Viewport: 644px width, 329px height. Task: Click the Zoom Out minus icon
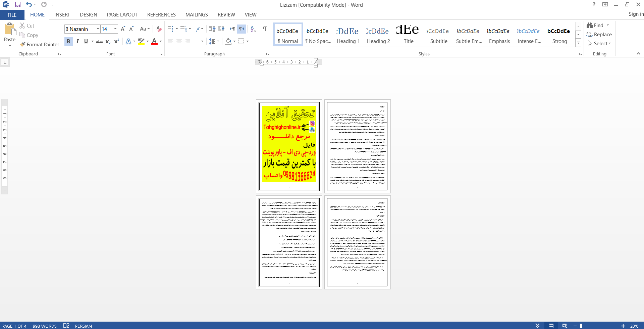(x=575, y=326)
